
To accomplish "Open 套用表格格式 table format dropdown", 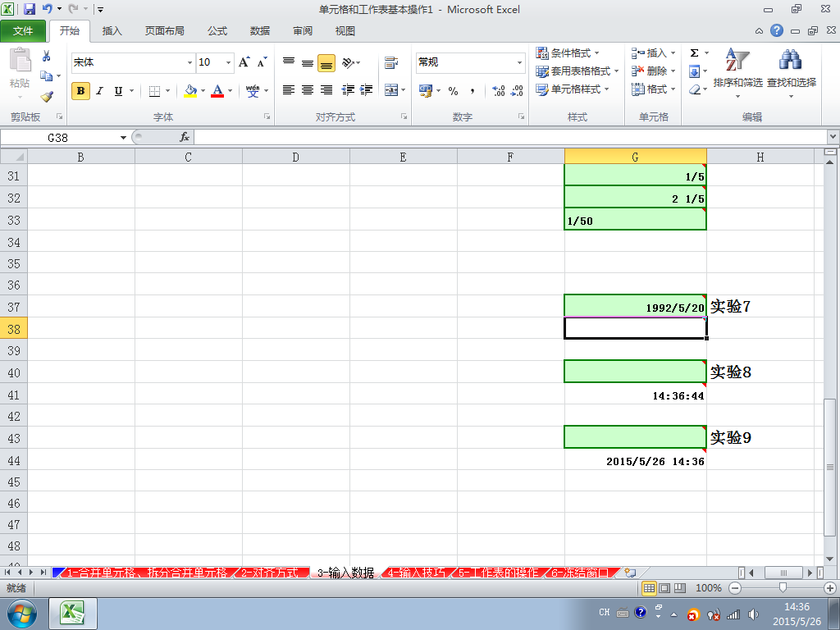I will (x=577, y=71).
